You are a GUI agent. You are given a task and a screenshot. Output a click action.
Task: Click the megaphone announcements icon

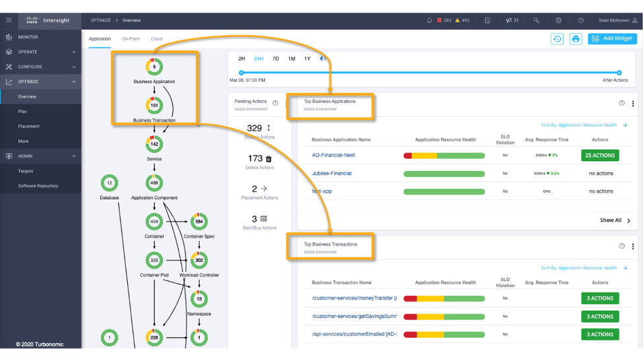[509, 20]
